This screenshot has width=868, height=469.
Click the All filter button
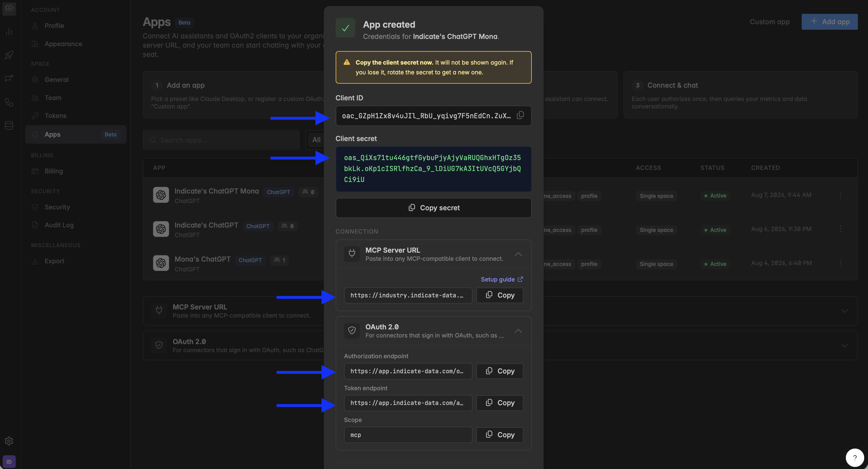[x=316, y=140]
